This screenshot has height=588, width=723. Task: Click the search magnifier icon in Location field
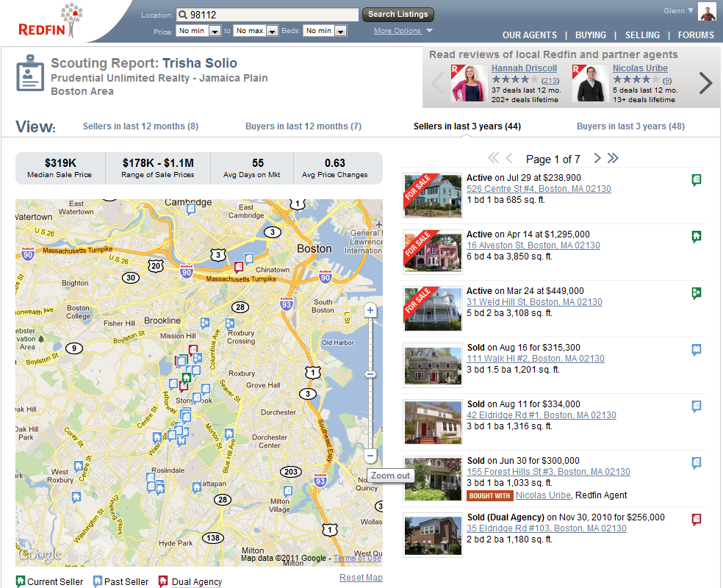[x=183, y=15]
